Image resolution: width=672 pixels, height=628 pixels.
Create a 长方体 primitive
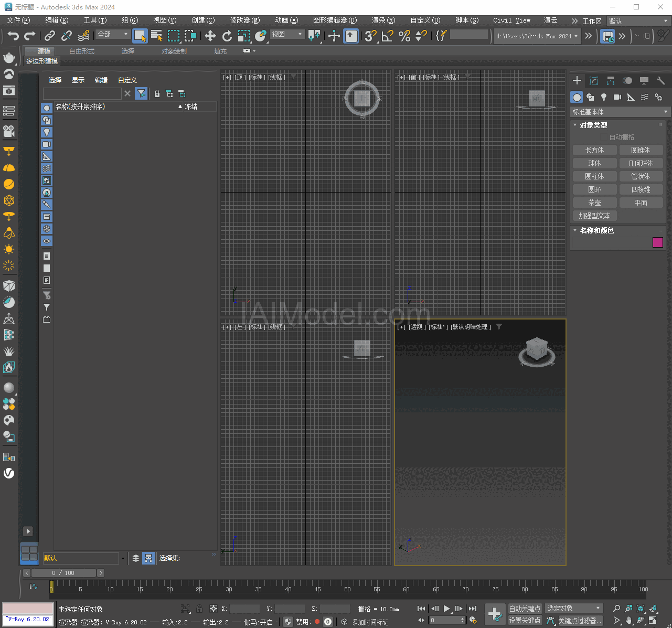pos(594,150)
